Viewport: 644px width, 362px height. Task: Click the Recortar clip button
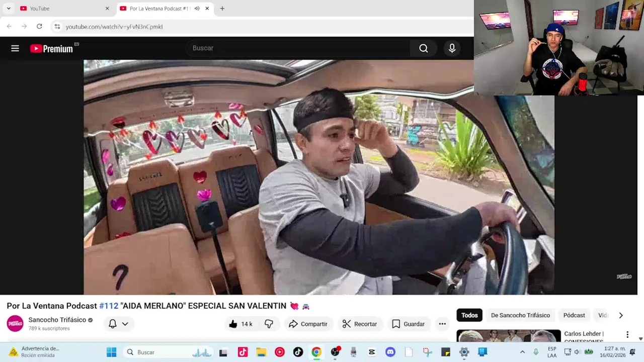pyautogui.click(x=359, y=324)
